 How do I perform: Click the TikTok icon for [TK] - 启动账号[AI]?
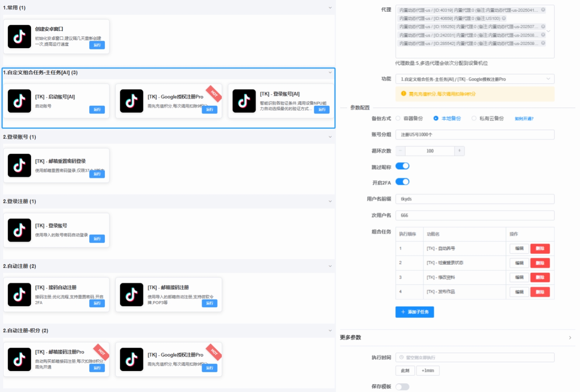coord(19,101)
